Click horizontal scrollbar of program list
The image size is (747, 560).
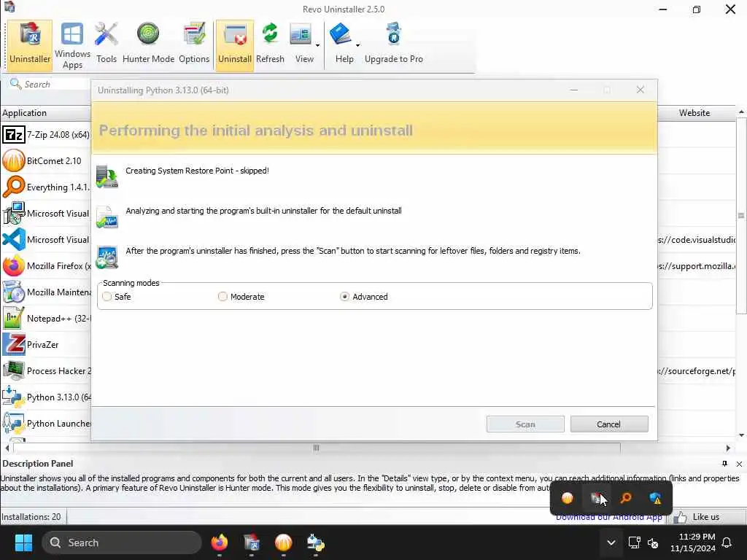tap(317, 448)
